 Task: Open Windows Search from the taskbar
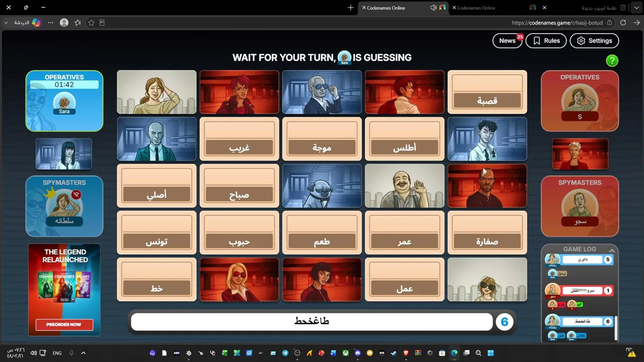pyautogui.click(x=478, y=353)
